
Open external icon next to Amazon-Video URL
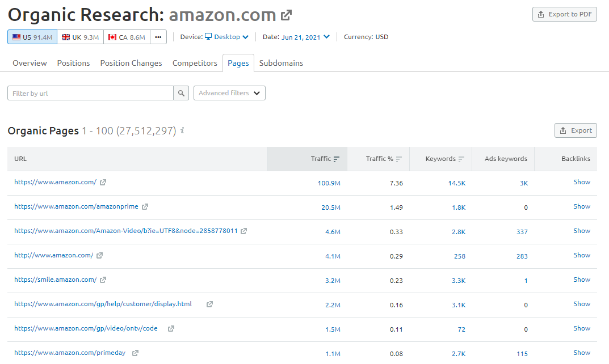pos(243,231)
